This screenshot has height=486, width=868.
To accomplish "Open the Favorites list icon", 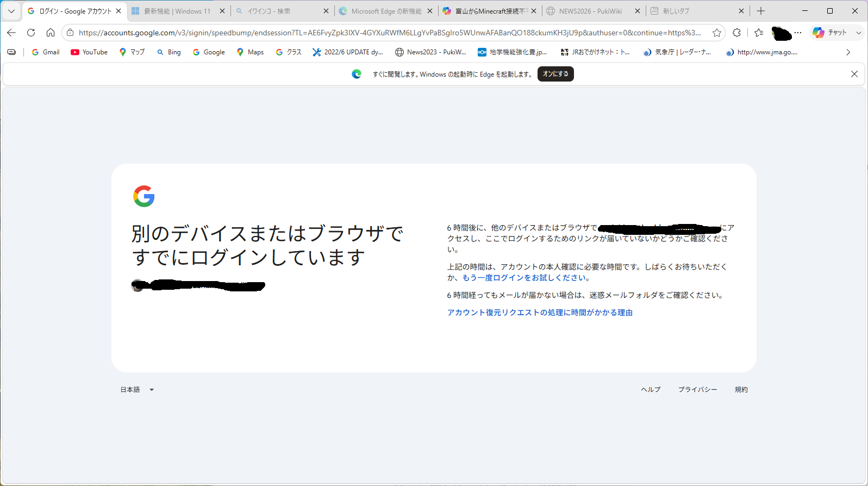I will [x=759, y=33].
